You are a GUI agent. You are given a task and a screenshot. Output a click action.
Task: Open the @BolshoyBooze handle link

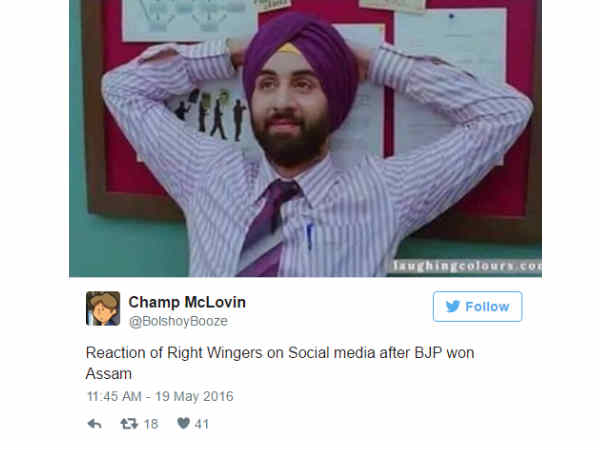[x=178, y=321]
